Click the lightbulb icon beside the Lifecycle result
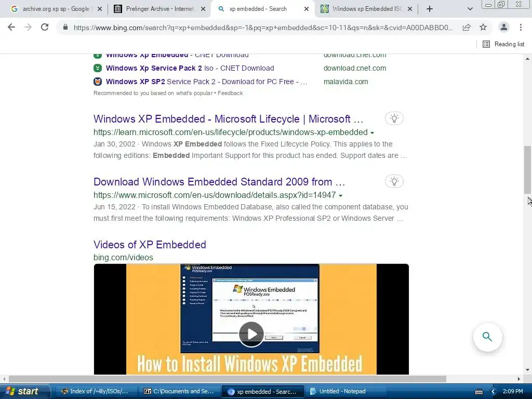Screen dimensions: 532x399 [394, 118]
